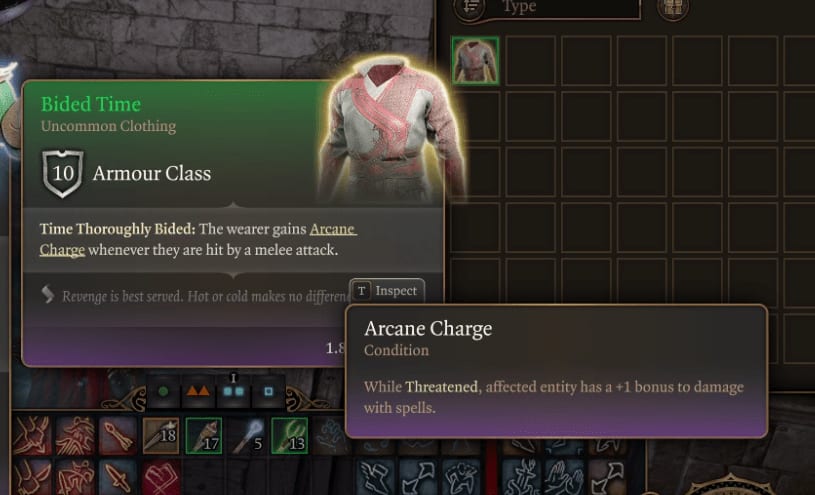Toggle the green action resource dot

(x=163, y=391)
